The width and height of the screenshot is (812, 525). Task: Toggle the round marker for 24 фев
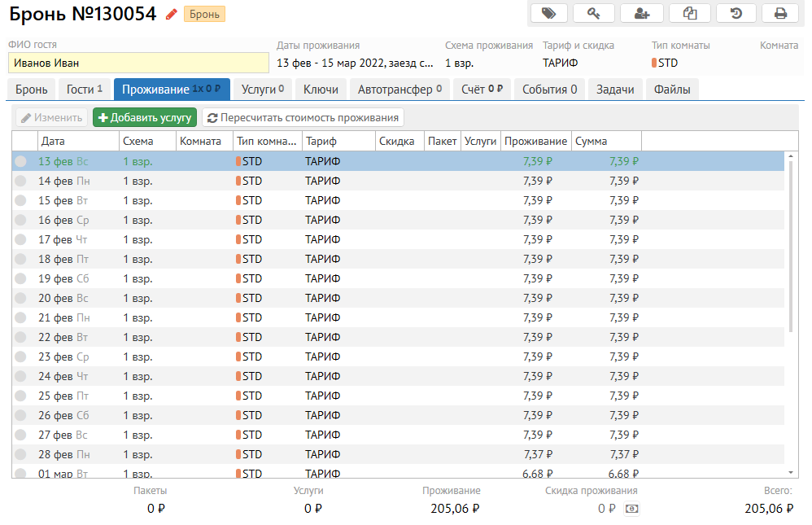pos(20,376)
